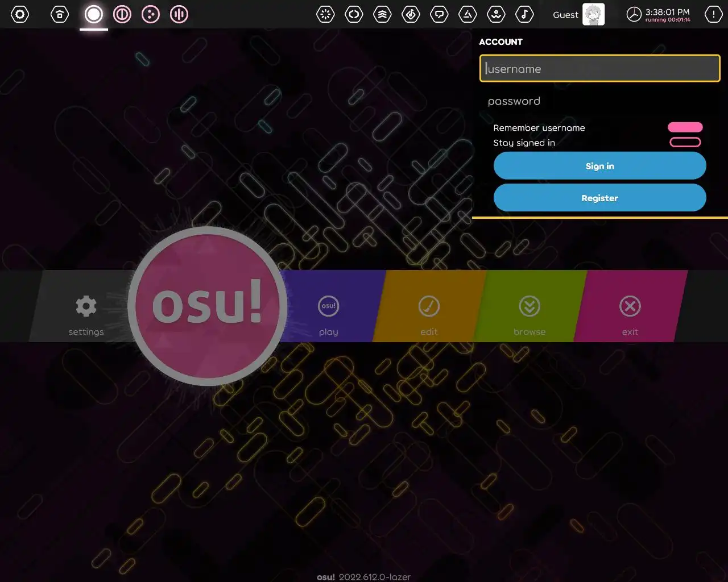728x582 pixels.
Task: Open the dashboard triangle icon
Action: coord(468,14)
